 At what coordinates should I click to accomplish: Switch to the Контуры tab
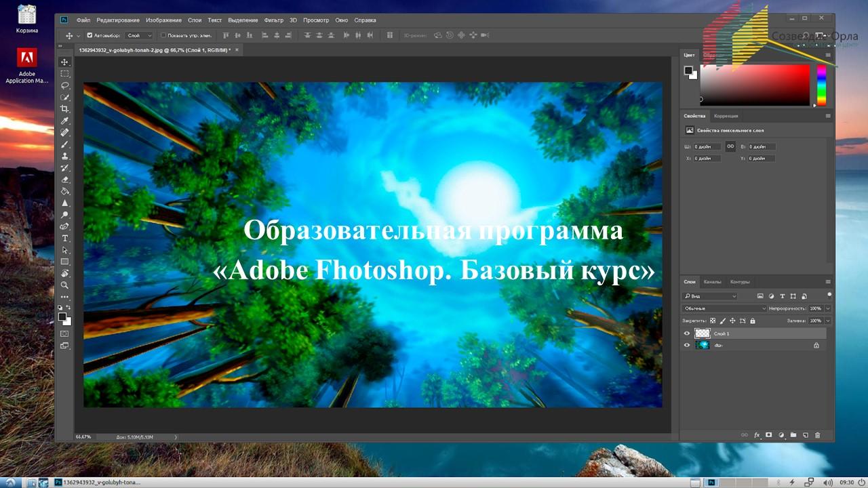(740, 281)
